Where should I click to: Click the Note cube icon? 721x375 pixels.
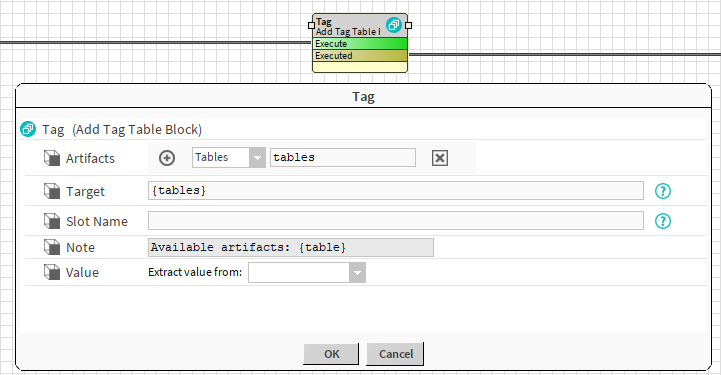52,247
